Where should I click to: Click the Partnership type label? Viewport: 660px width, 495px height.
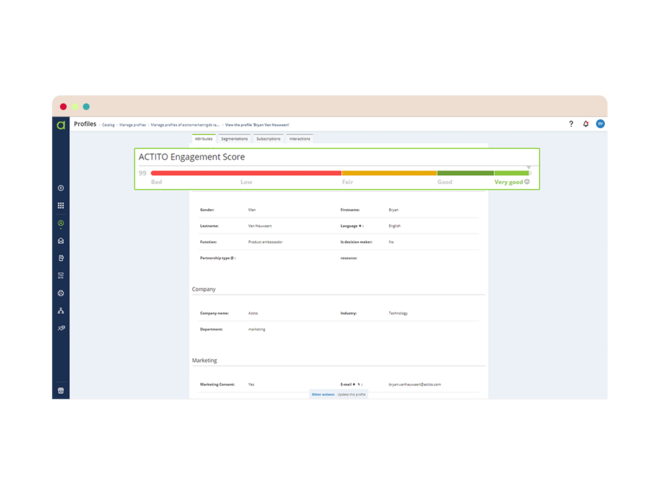click(218, 258)
